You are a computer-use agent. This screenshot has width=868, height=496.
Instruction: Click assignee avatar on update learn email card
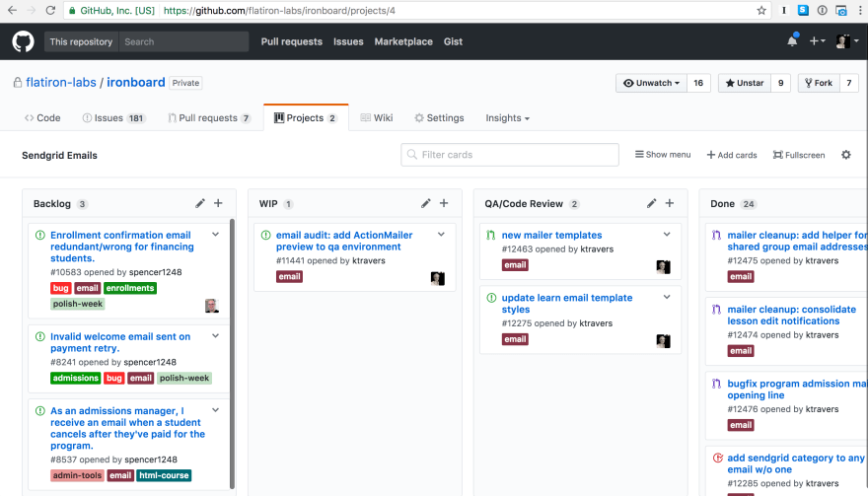663,341
